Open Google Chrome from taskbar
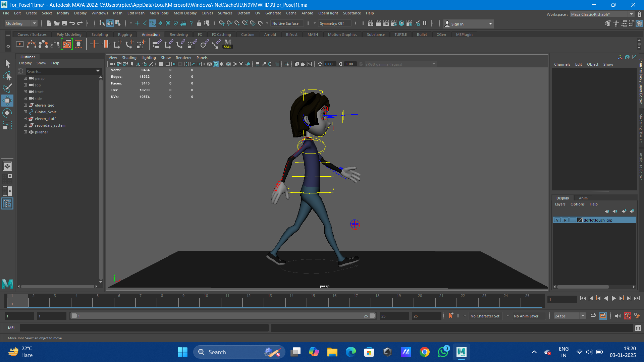Viewport: 644px width, 362px height. pos(424,352)
